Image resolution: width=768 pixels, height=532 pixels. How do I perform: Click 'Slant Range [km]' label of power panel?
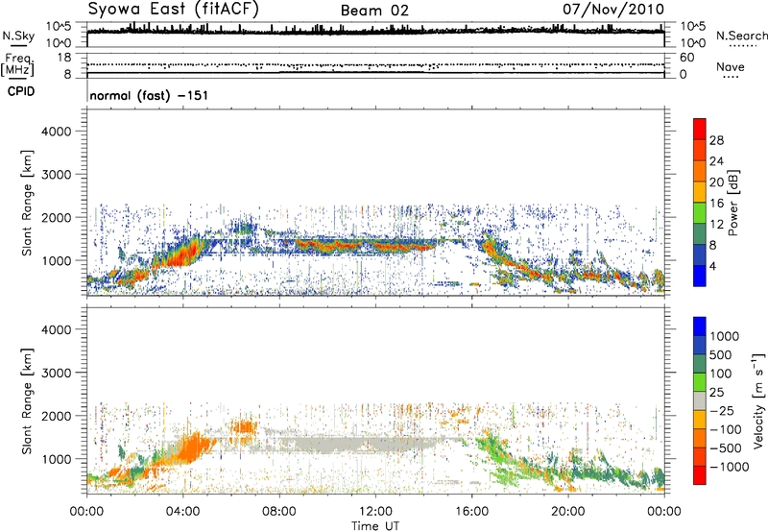(27, 203)
